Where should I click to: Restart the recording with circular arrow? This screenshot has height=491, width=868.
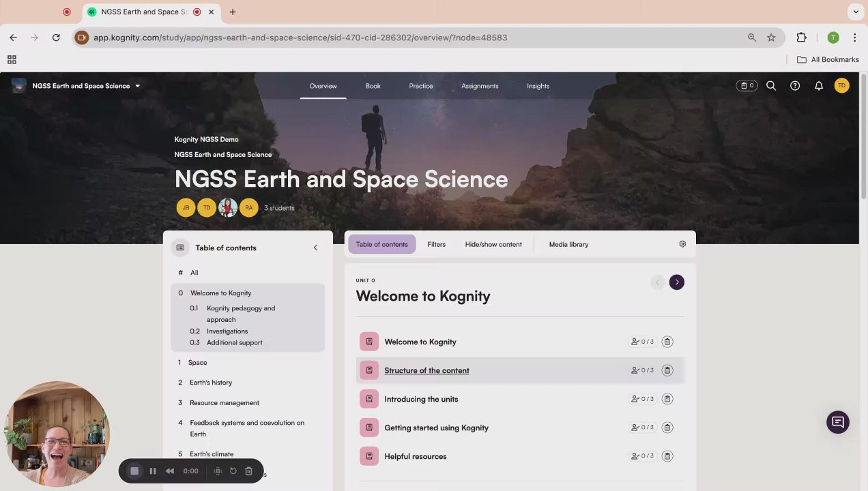click(x=233, y=471)
